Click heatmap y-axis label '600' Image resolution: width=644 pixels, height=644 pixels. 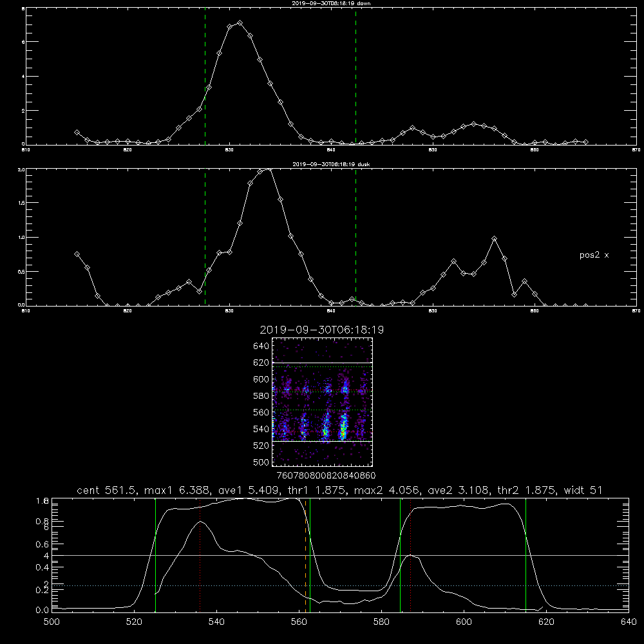point(261,379)
